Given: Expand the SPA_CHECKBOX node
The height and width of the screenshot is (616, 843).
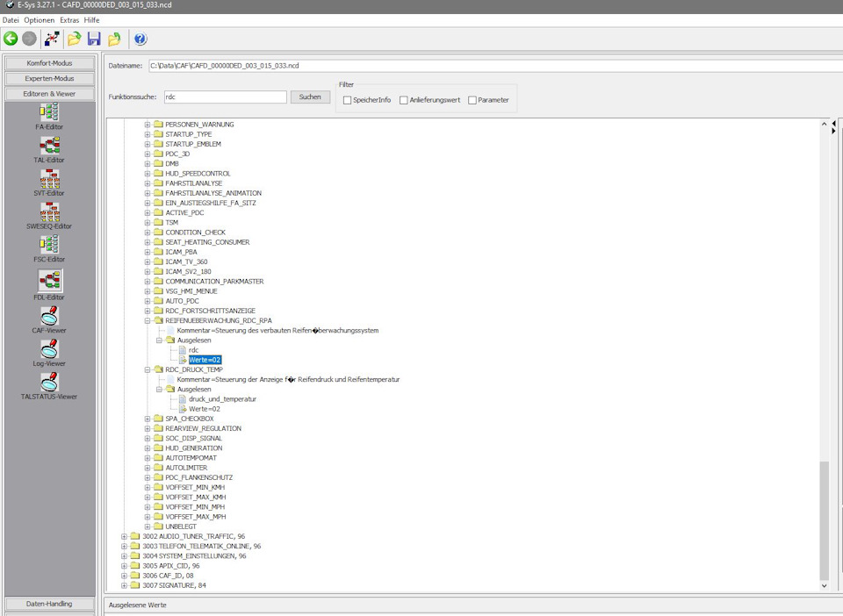Looking at the screenshot, I should click(x=148, y=419).
